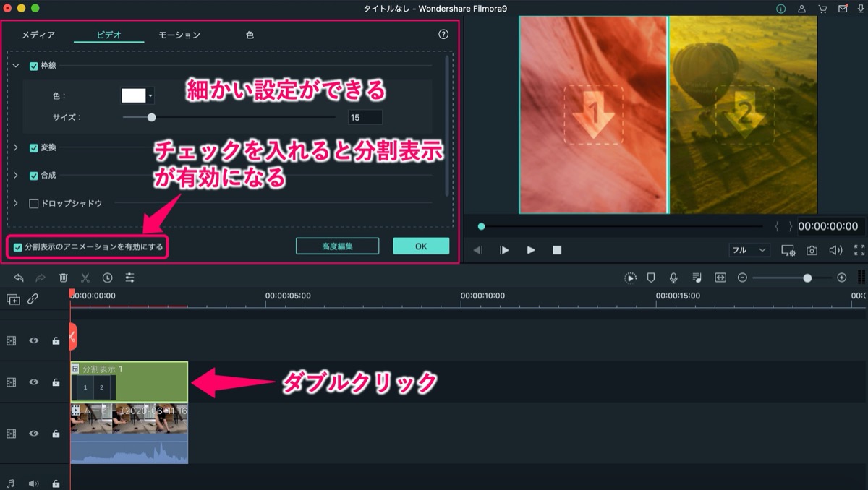Lock the 分割表示 1 track

(x=56, y=382)
